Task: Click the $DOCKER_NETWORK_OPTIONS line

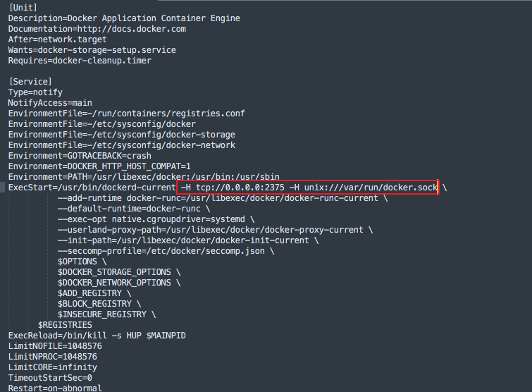Action: (119, 283)
